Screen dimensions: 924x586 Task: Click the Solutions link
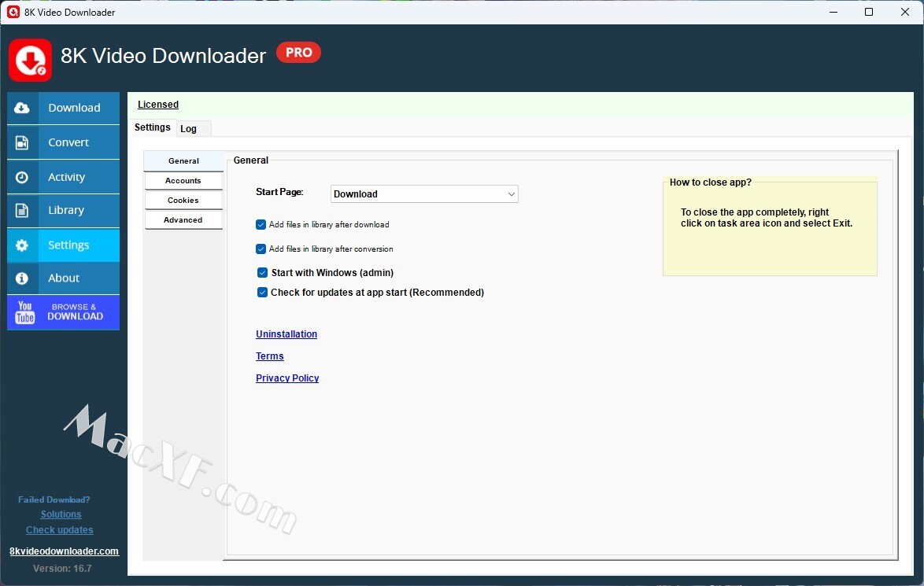[61, 514]
